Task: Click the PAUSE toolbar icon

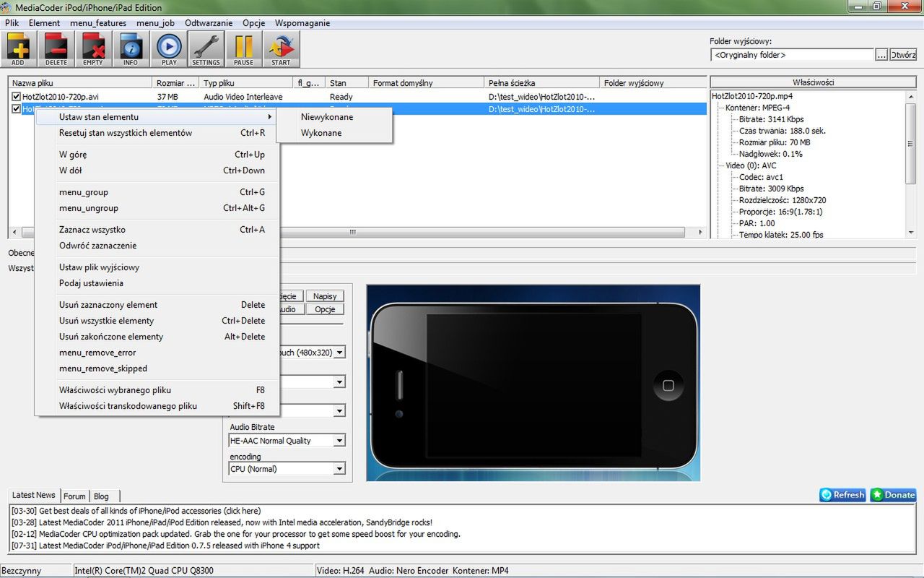Action: (x=243, y=50)
